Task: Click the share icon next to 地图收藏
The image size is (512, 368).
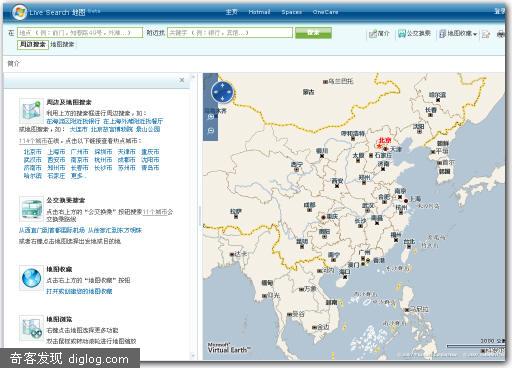Action: pyautogui.click(x=486, y=34)
